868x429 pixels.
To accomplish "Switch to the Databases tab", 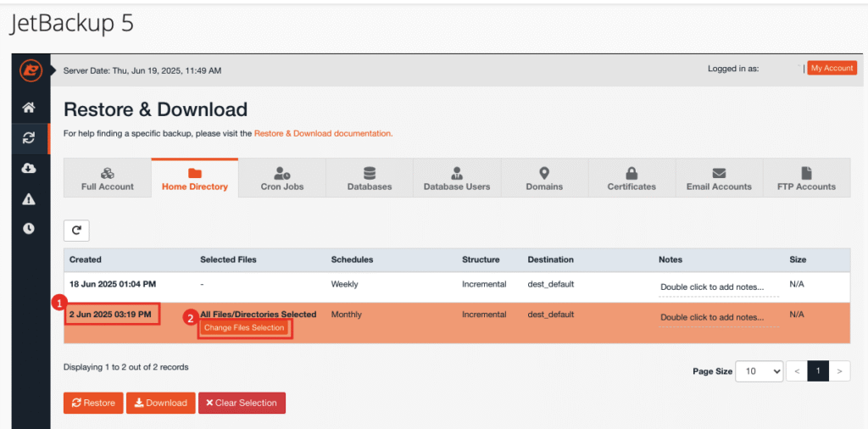I will (x=370, y=178).
